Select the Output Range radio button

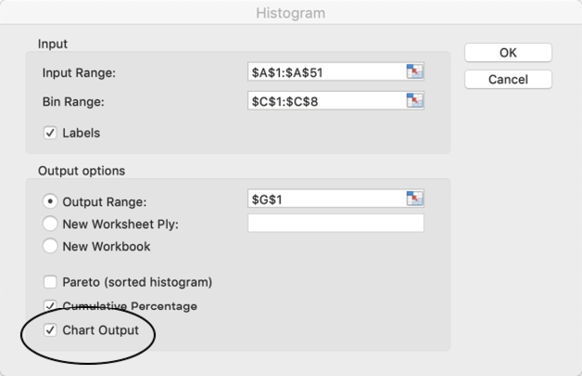pyautogui.click(x=50, y=202)
